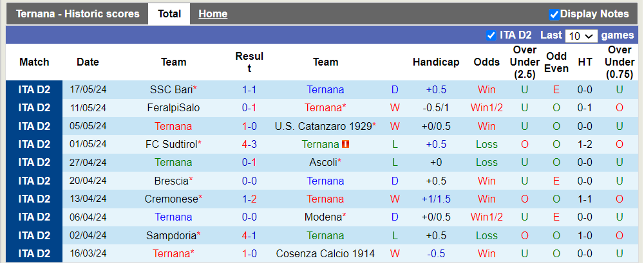644x263 pixels.
Task: Click the Odd Even column header
Action: tap(556, 62)
